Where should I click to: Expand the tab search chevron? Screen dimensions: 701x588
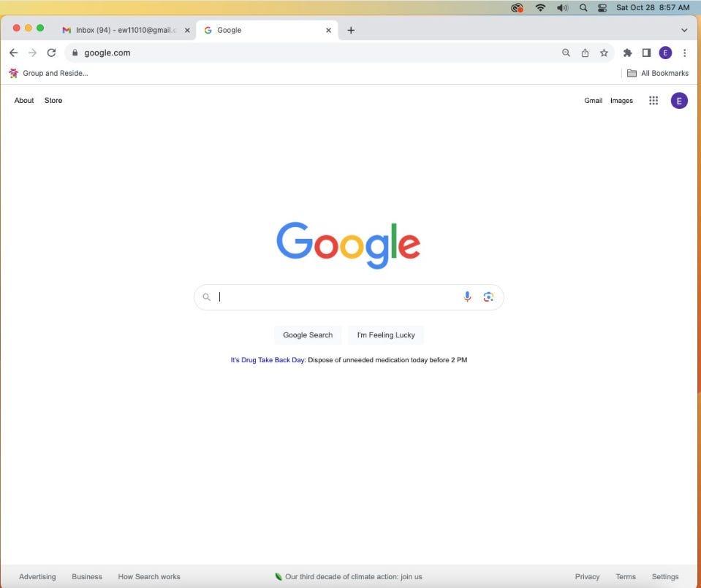(x=684, y=31)
